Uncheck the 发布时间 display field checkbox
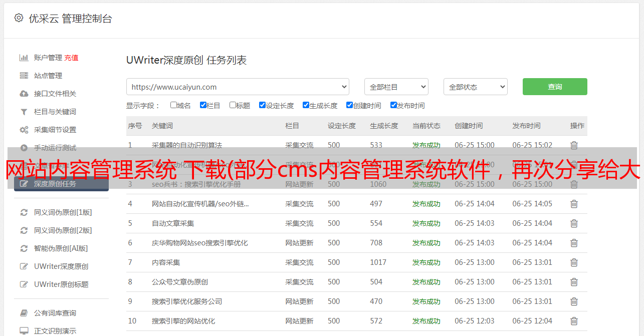This screenshot has height=336, width=644. [x=393, y=105]
